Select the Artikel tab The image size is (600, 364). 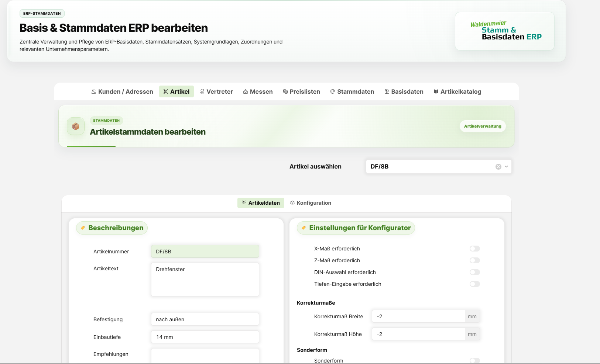pyautogui.click(x=176, y=91)
